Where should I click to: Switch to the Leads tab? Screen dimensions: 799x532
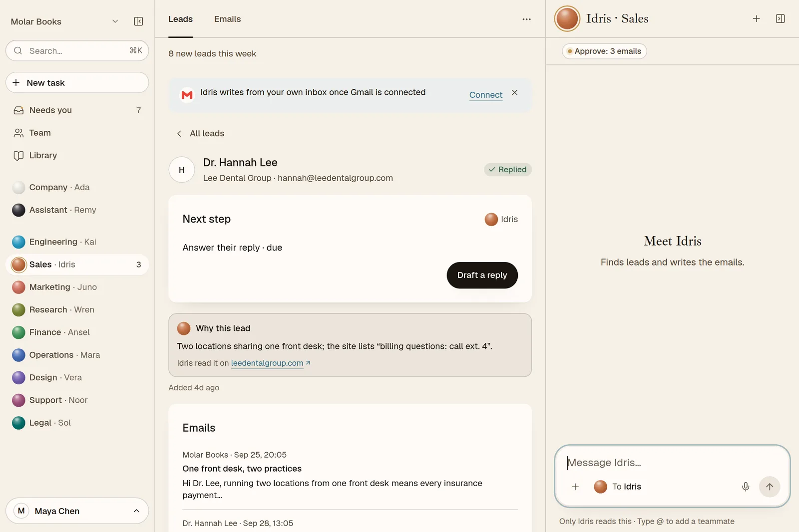(180, 19)
